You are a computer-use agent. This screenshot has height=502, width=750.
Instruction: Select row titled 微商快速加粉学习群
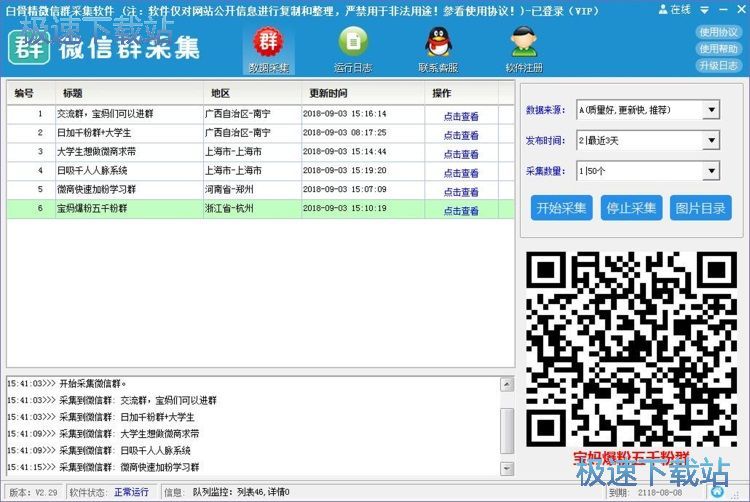[x=261, y=189]
